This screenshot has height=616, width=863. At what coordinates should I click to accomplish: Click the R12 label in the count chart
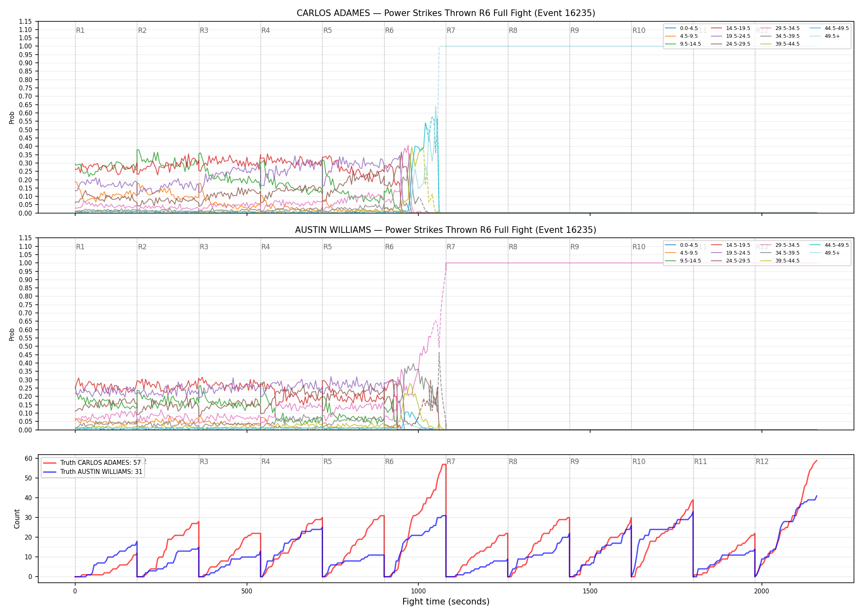[762, 462]
